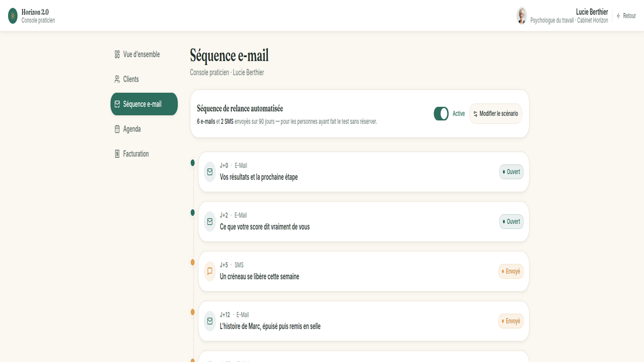Click the Vue d'ensemble grid icon
Image resolution: width=644 pixels, height=362 pixels.
(x=117, y=54)
